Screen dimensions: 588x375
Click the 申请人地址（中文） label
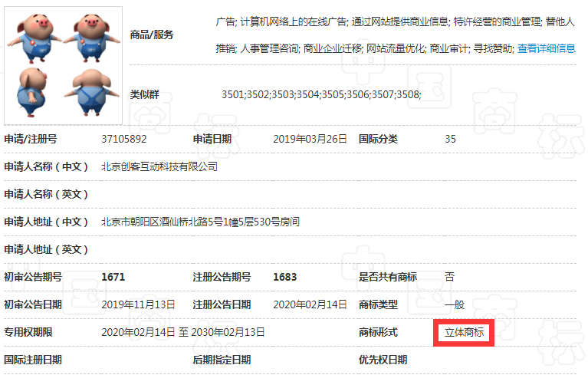tap(46, 222)
